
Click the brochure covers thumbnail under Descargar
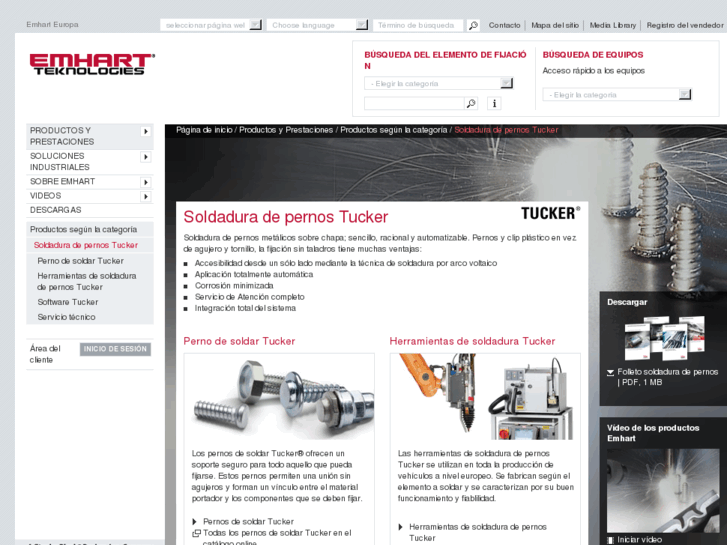pyautogui.click(x=663, y=338)
